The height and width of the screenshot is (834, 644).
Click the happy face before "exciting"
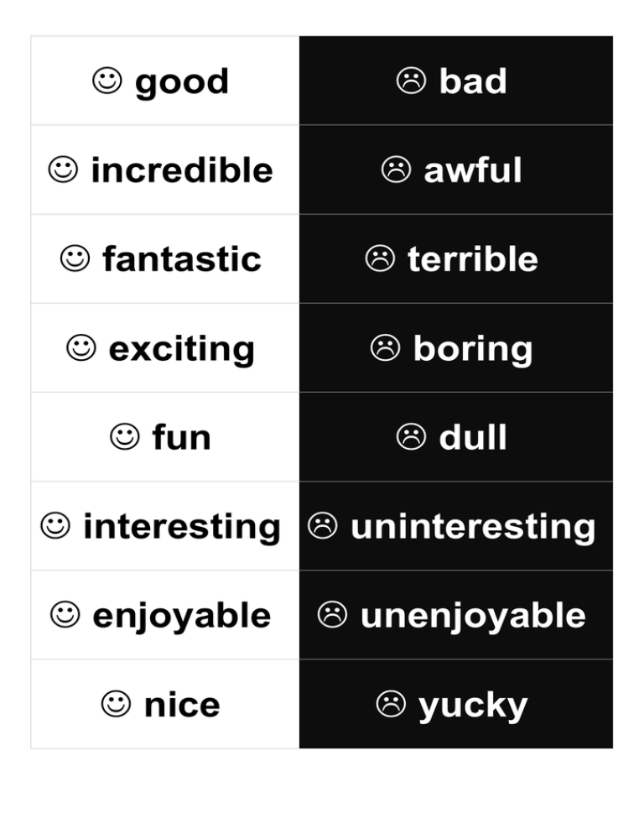pyautogui.click(x=80, y=347)
